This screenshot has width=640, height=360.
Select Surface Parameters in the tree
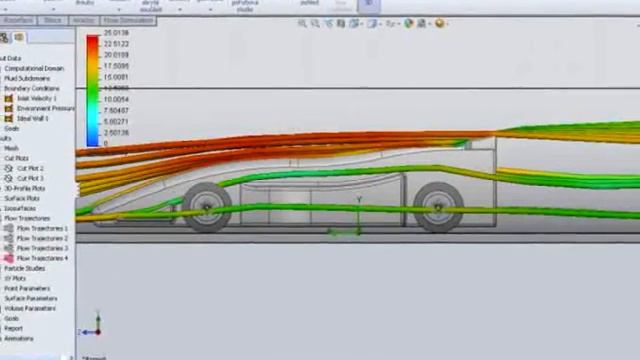(x=31, y=298)
